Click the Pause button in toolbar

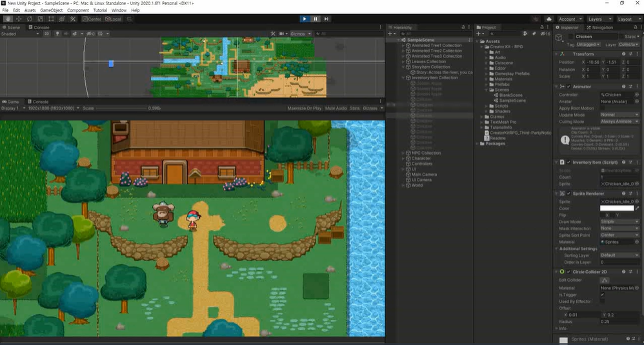click(316, 19)
